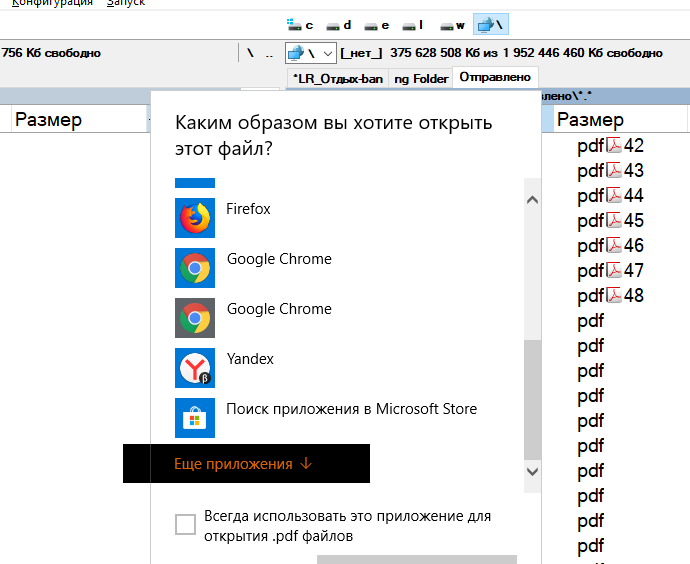Select Yandex label text
The height and width of the screenshot is (564, 690).
click(250, 359)
